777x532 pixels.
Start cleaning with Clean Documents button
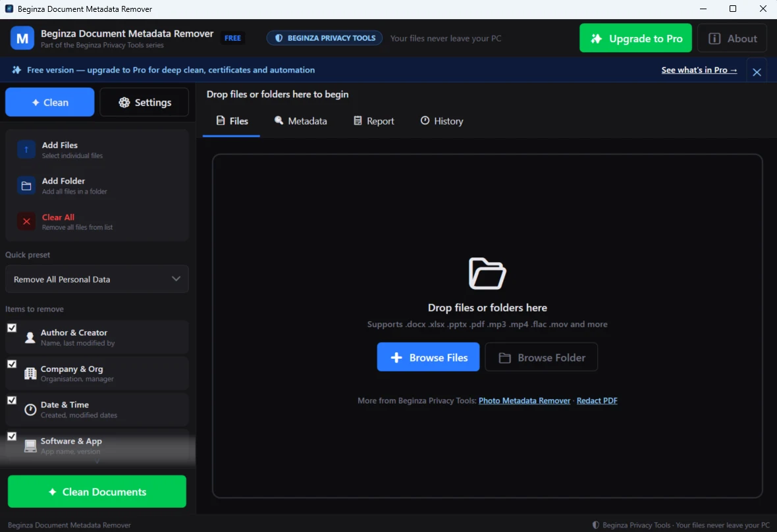point(97,491)
